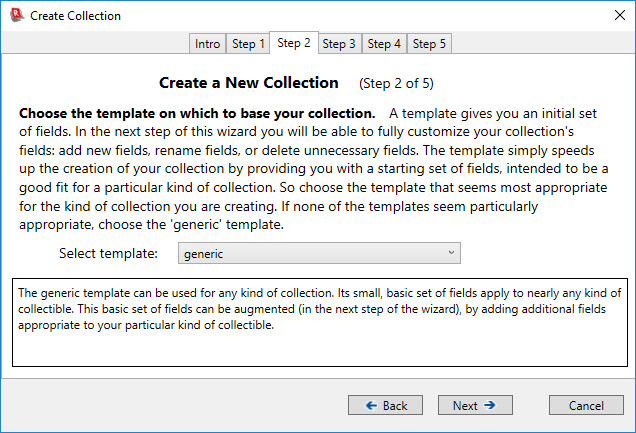Click the 'Select template:' label
Image resolution: width=636 pixels, height=433 pixels.
108,254
